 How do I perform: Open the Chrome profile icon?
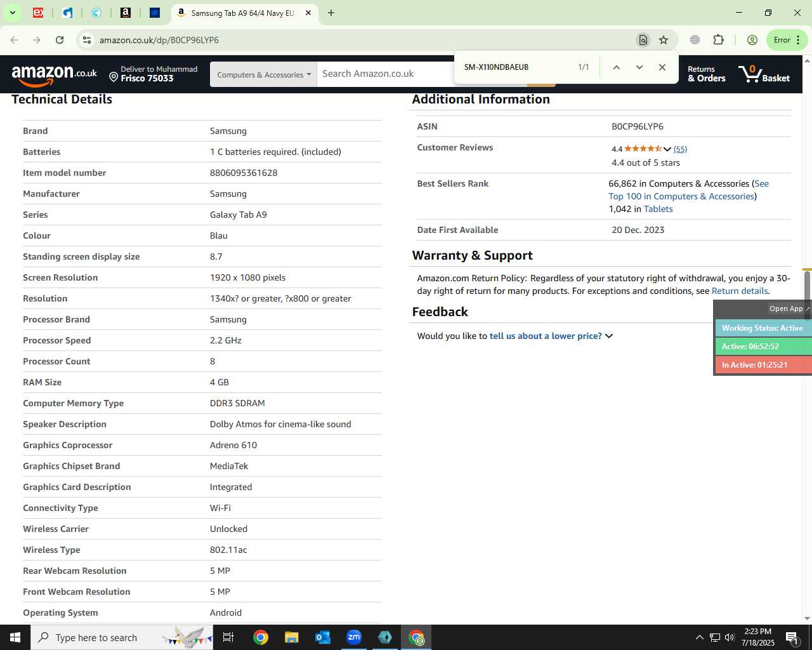(x=752, y=40)
